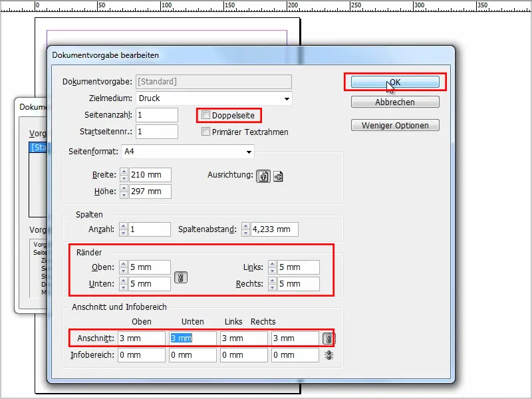Click the Dokumentvorgabe name field

pos(213,82)
